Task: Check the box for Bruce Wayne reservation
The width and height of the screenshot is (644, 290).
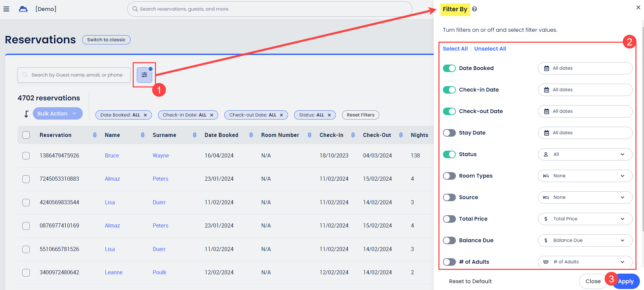Action: coord(26,156)
